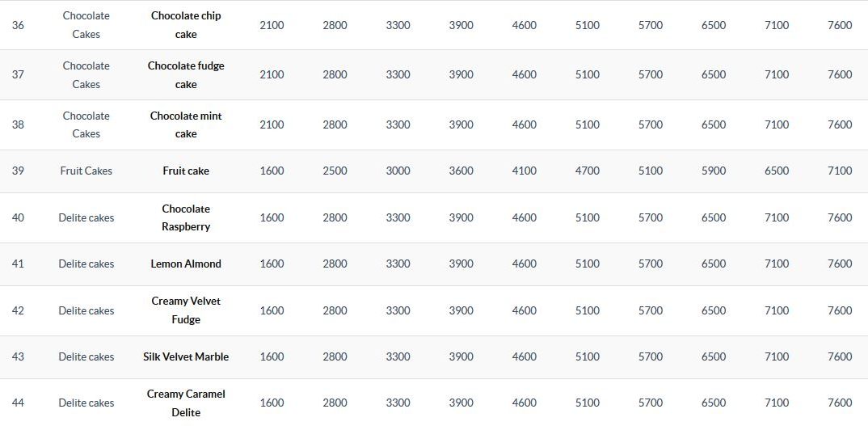Click the Fruit cake product name
868x426 pixels.
pos(186,171)
